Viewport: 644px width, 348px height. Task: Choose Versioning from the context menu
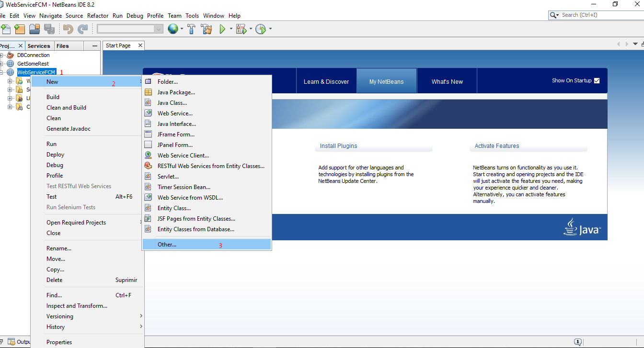(x=87, y=316)
